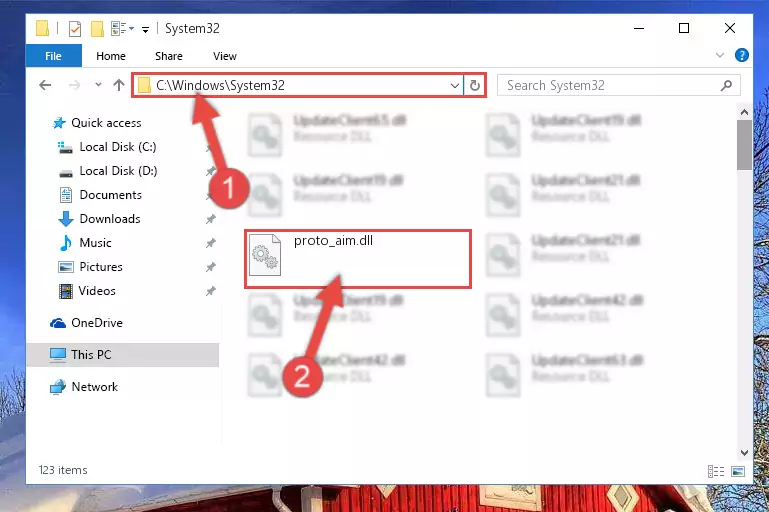Click the vertical scrollbar thumb
Screen dimensions: 769x512
click(744, 145)
